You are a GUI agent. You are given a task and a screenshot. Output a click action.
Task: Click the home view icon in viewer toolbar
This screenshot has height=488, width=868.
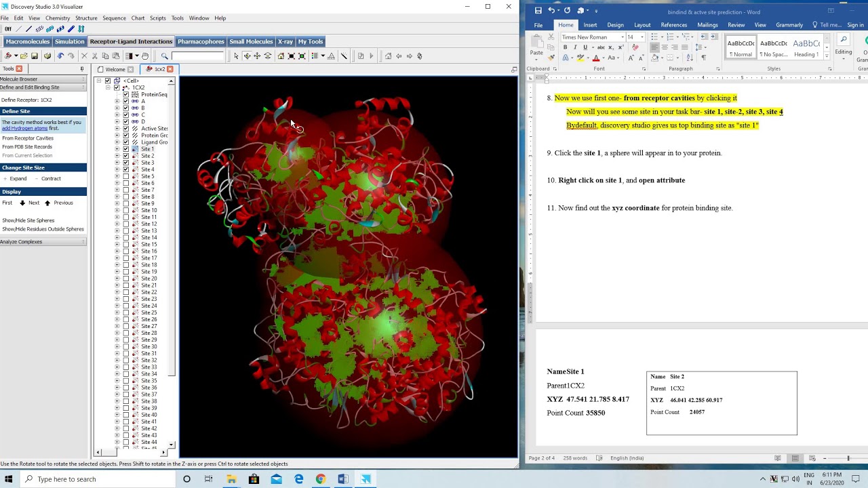point(280,56)
